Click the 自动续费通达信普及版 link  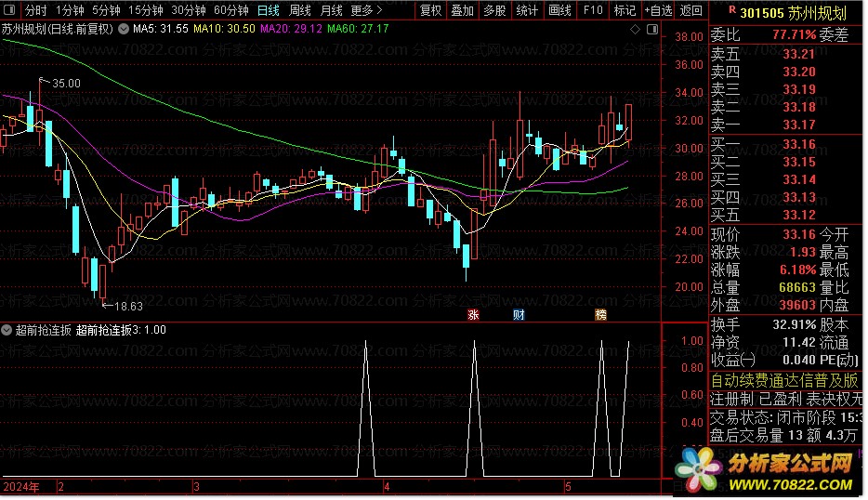(784, 380)
